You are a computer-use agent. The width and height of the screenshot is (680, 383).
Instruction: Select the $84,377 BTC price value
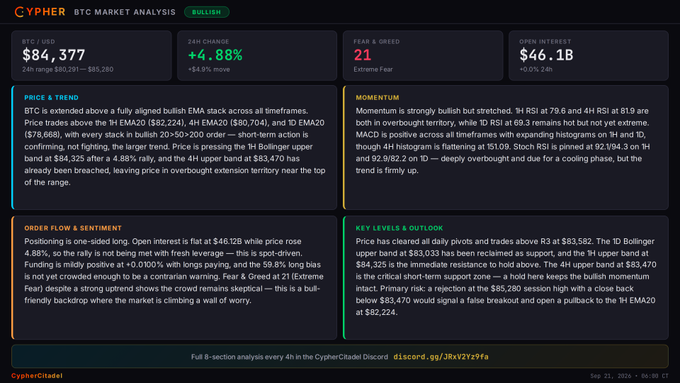tap(54, 55)
